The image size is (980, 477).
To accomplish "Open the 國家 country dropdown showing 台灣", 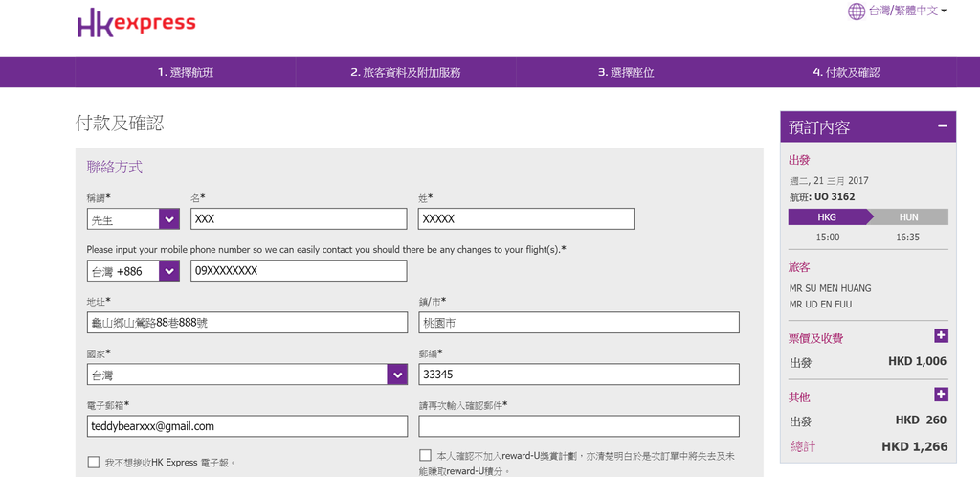I will pyautogui.click(x=247, y=375).
